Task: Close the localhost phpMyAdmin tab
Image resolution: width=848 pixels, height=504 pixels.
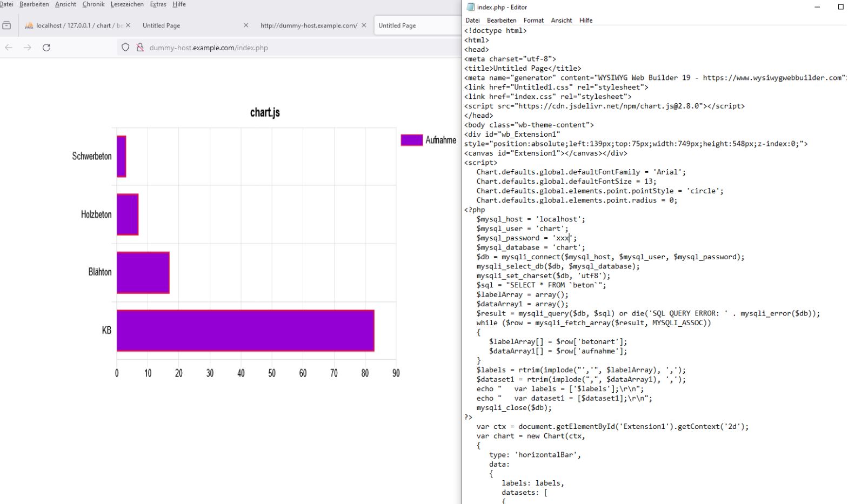Action: (128, 25)
